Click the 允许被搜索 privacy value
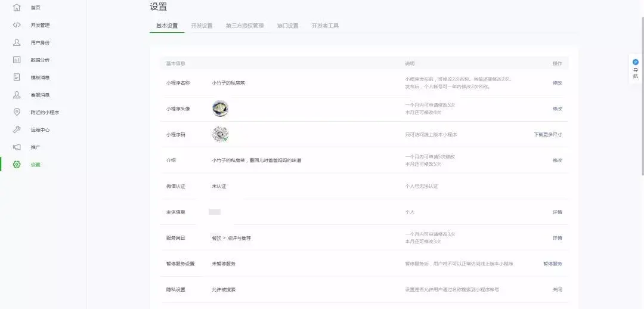Viewport: 644px width, 309px height. click(x=224, y=290)
